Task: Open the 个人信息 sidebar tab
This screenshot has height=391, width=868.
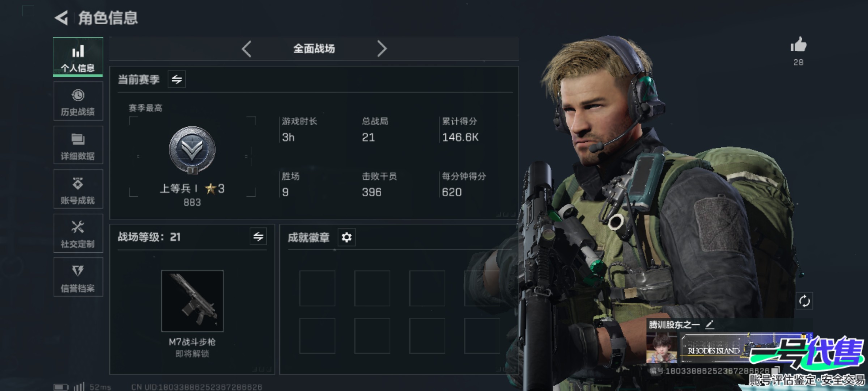Action: (78, 57)
